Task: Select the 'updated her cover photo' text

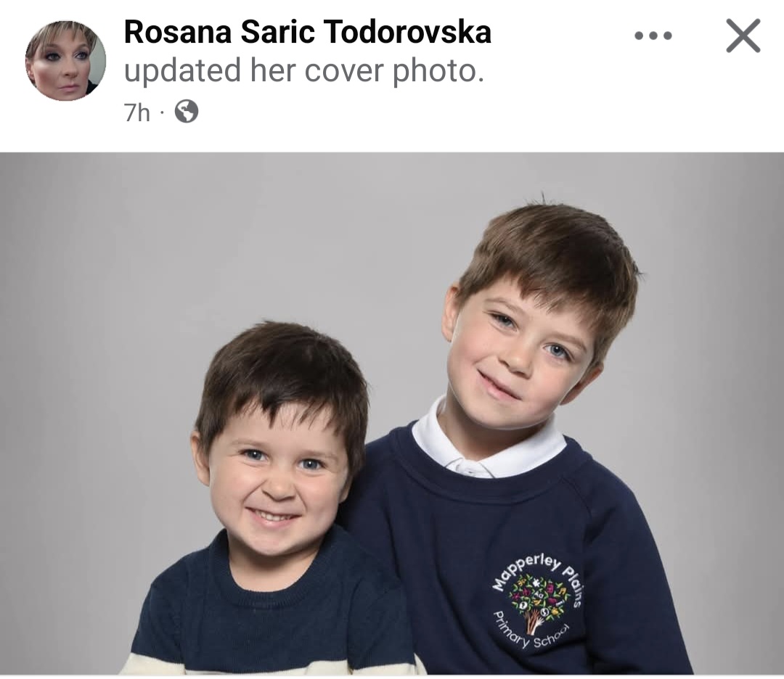Action: pyautogui.click(x=304, y=70)
